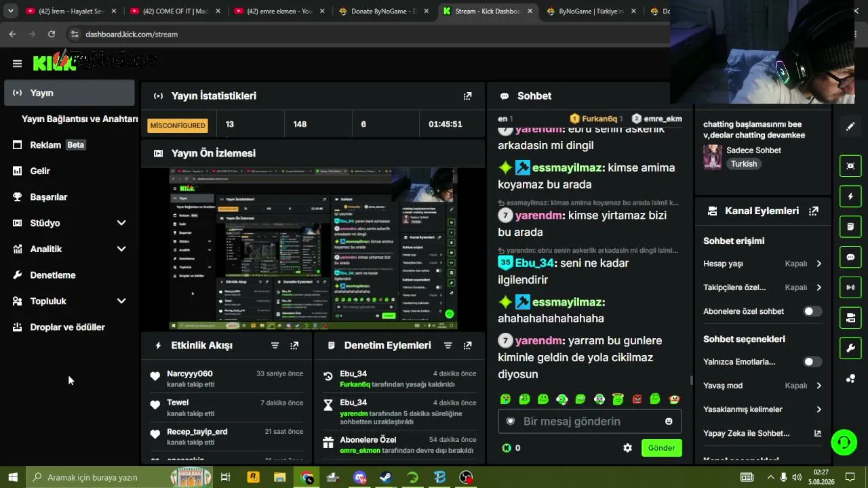Open the green headset support button
The image size is (868, 488).
click(844, 443)
